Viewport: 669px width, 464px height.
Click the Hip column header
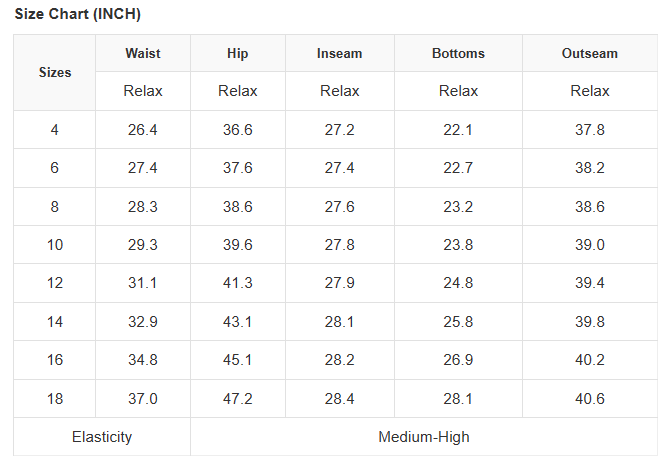pyautogui.click(x=238, y=53)
